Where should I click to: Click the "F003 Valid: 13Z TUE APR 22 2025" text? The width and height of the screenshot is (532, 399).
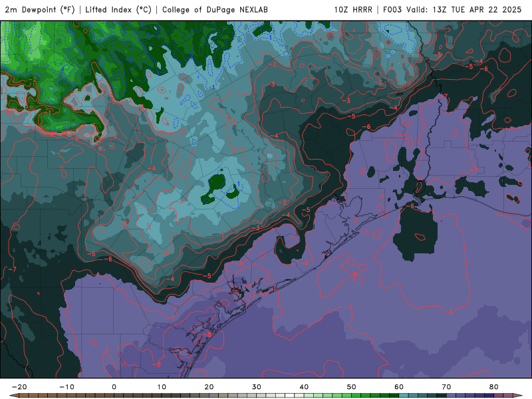point(452,10)
